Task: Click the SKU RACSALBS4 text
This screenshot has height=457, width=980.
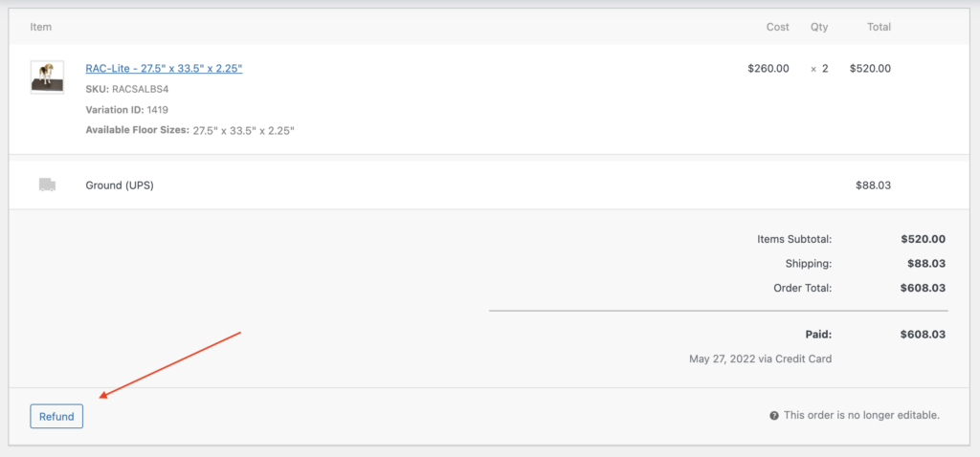Action: [127, 89]
